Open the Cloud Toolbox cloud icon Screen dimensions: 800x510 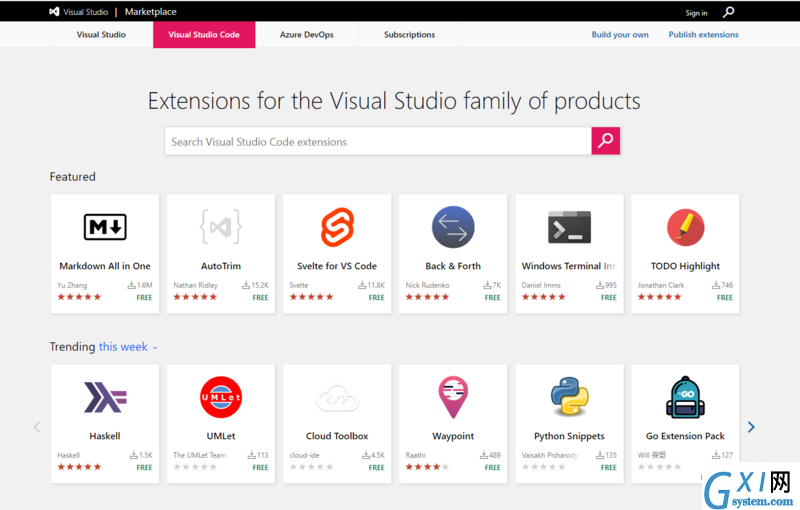click(x=337, y=398)
